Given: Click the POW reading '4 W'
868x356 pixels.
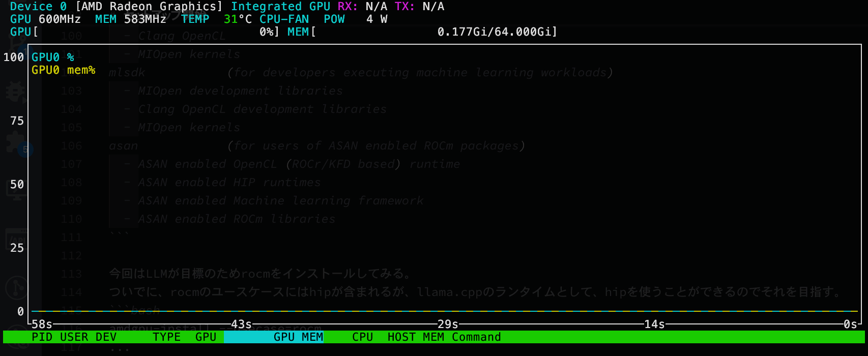Looking at the screenshot, I should click(x=377, y=19).
